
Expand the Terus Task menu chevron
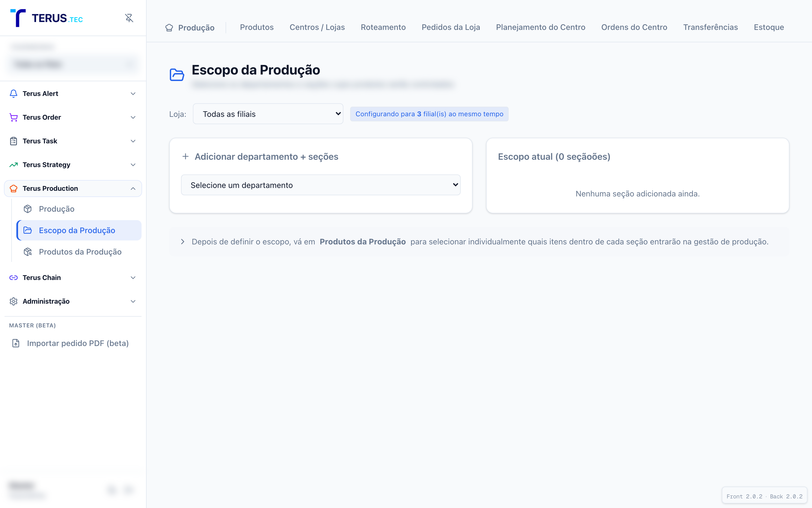(x=133, y=141)
